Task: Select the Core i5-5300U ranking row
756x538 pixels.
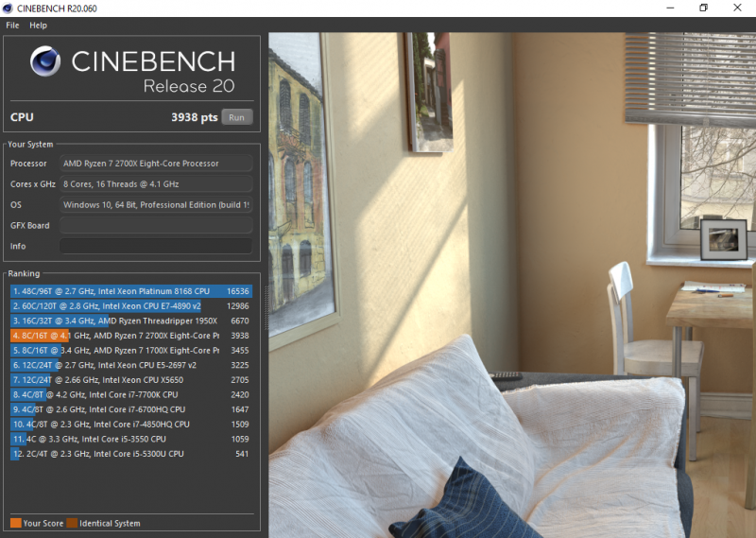Action: tap(130, 454)
